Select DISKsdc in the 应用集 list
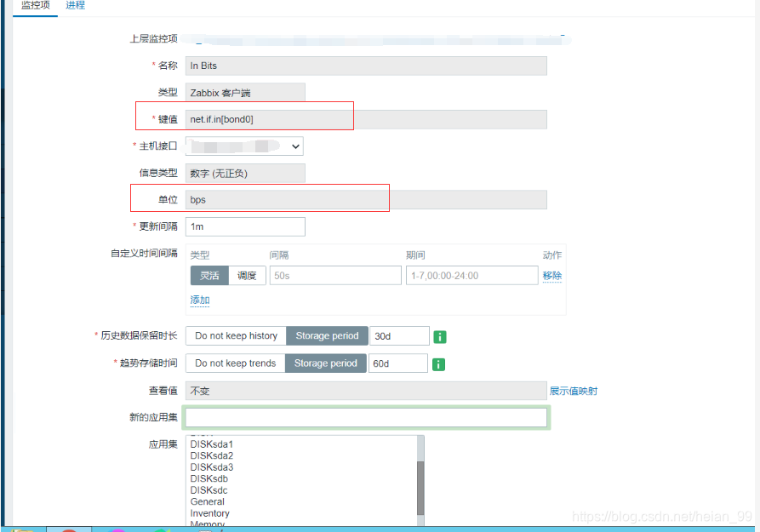 click(x=209, y=490)
